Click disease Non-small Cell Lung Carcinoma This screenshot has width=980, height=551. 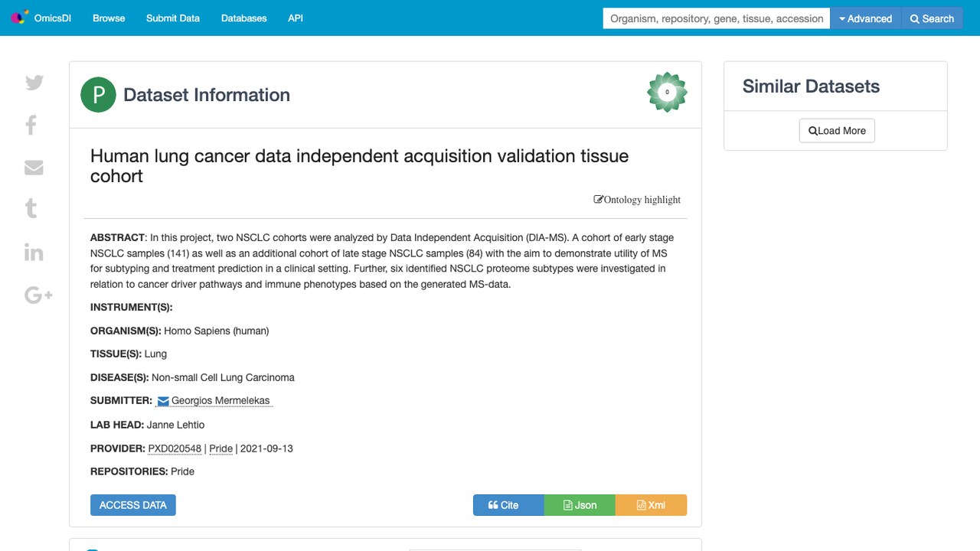(x=223, y=377)
